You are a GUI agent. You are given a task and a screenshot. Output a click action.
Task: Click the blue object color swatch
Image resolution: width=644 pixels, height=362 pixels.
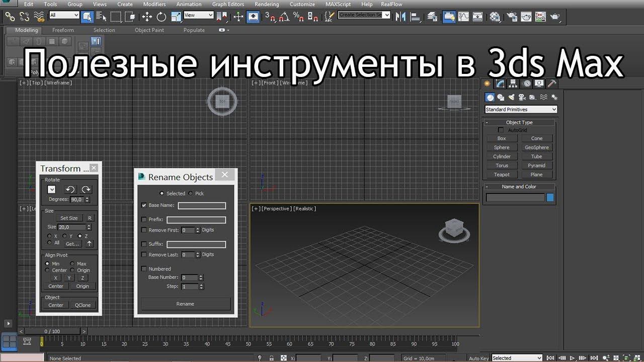point(550,198)
